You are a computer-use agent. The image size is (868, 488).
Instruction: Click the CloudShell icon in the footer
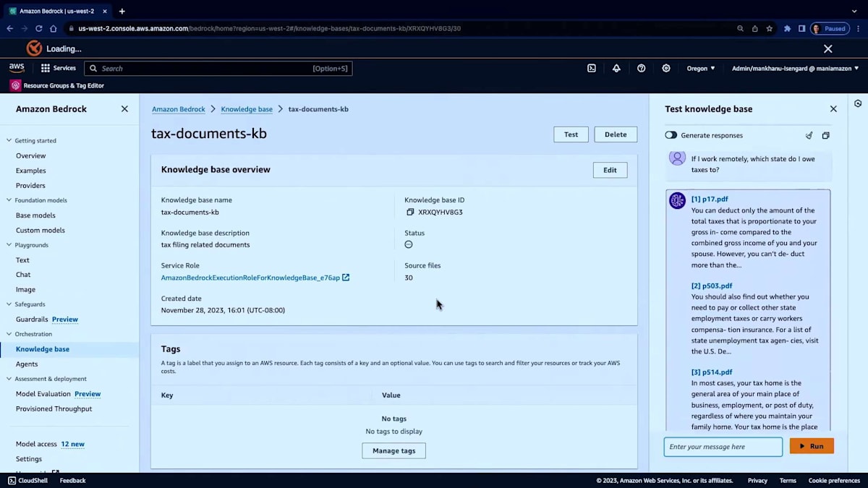(x=12, y=480)
